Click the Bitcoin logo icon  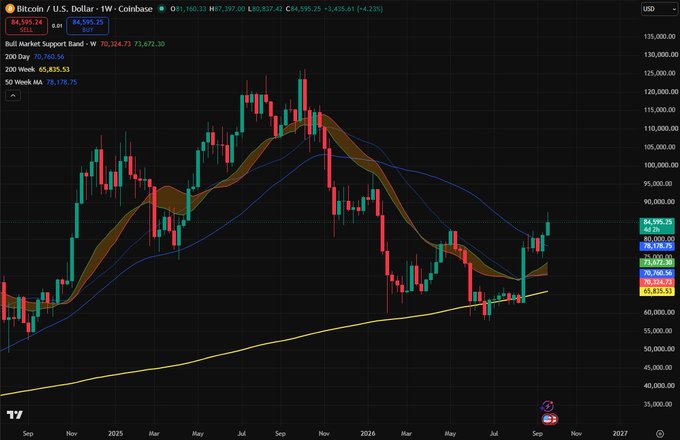pos(10,9)
